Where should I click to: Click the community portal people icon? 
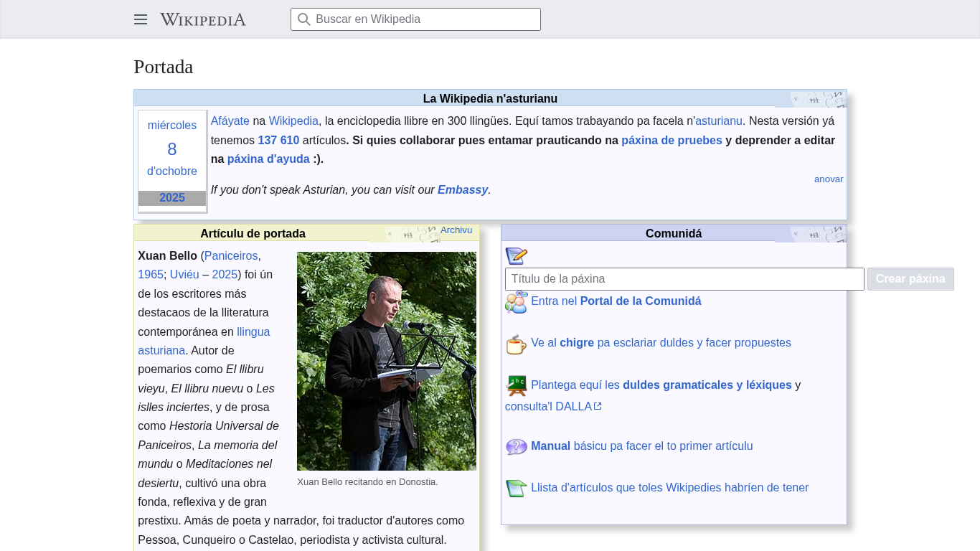point(516,302)
